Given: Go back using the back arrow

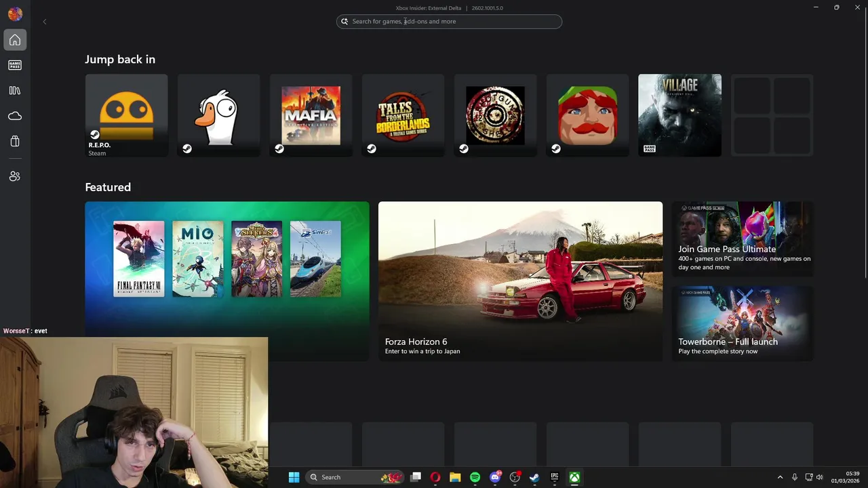Looking at the screenshot, I should tap(45, 22).
